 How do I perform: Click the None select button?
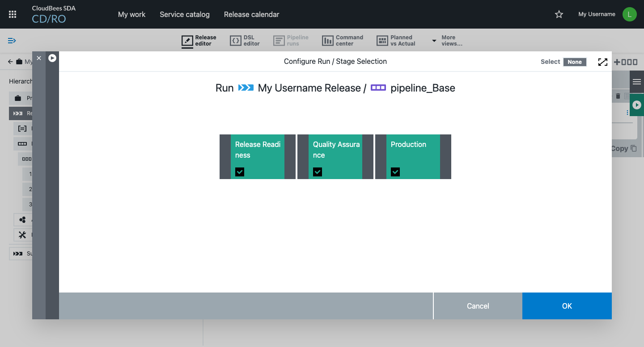coord(575,62)
